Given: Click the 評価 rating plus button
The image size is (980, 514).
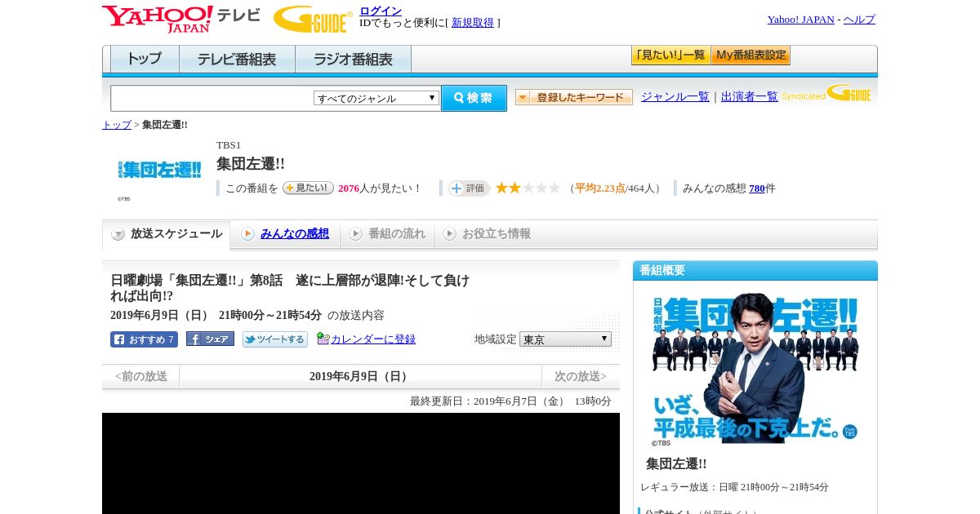Looking at the screenshot, I should pos(469,188).
